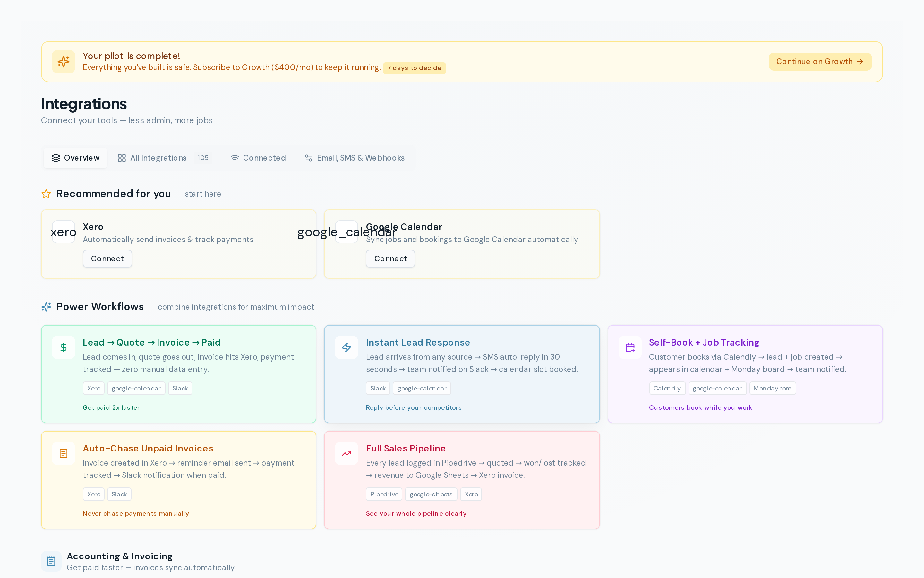
Task: Open the Overview tab
Action: coord(75,158)
